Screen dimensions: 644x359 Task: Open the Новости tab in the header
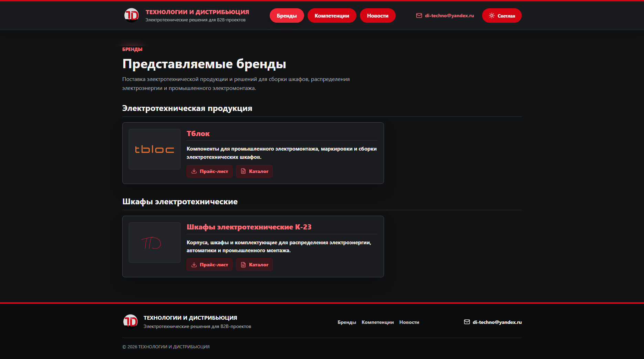coord(378,16)
